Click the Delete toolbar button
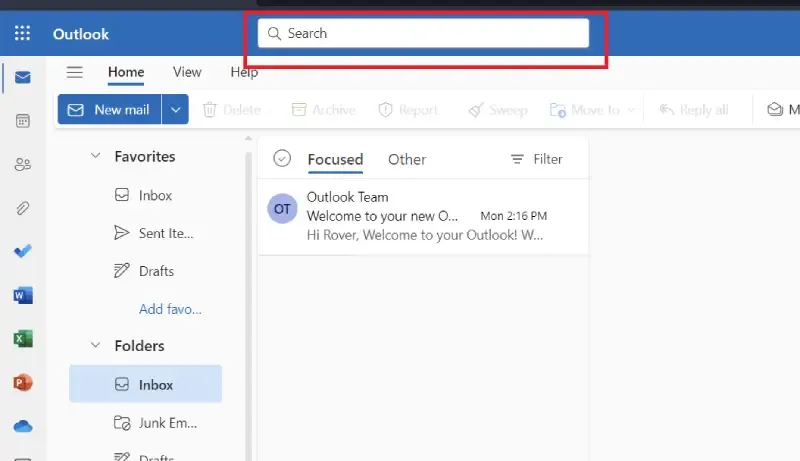This screenshot has width=800, height=461. [232, 110]
